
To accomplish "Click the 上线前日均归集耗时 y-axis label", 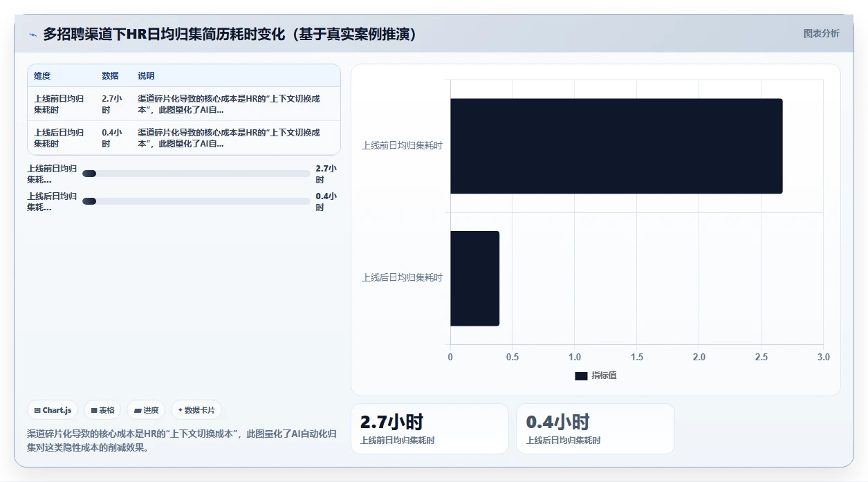I will tap(402, 146).
